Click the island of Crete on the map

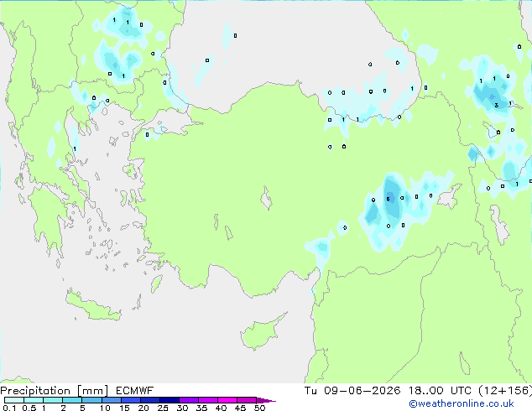(x=91, y=305)
